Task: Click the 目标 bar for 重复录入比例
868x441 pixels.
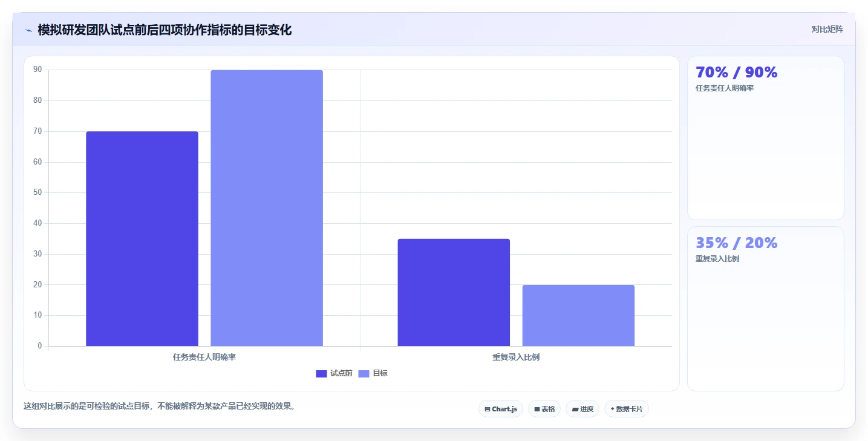Action: [x=578, y=315]
